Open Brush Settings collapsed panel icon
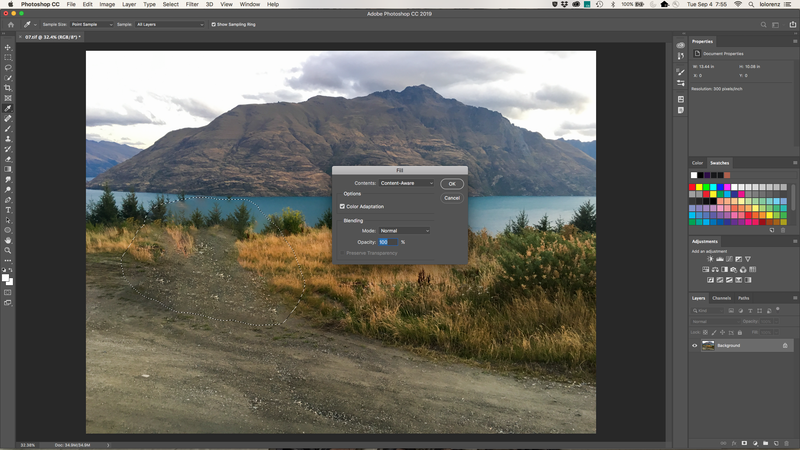 (681, 72)
